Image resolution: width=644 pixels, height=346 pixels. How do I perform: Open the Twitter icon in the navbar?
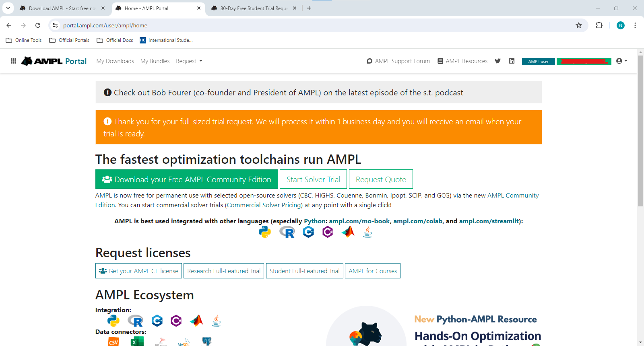[497, 61]
